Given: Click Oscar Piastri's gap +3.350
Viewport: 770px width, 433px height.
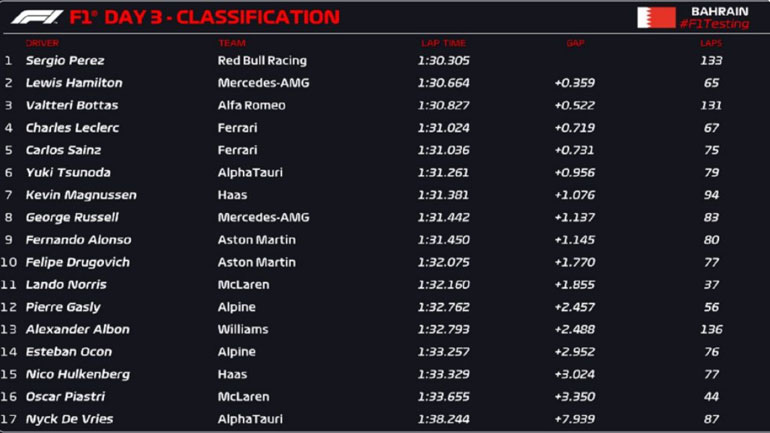Looking at the screenshot, I should [x=574, y=397].
